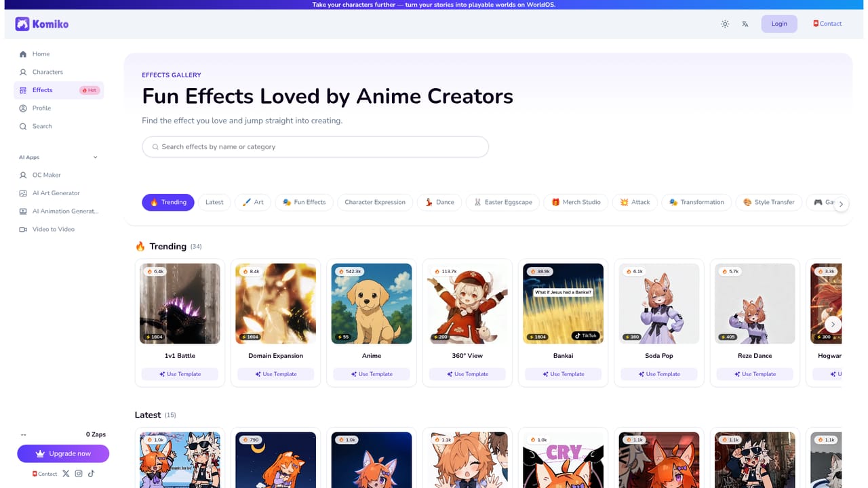
Task: Filter by Transformation category
Action: click(696, 202)
